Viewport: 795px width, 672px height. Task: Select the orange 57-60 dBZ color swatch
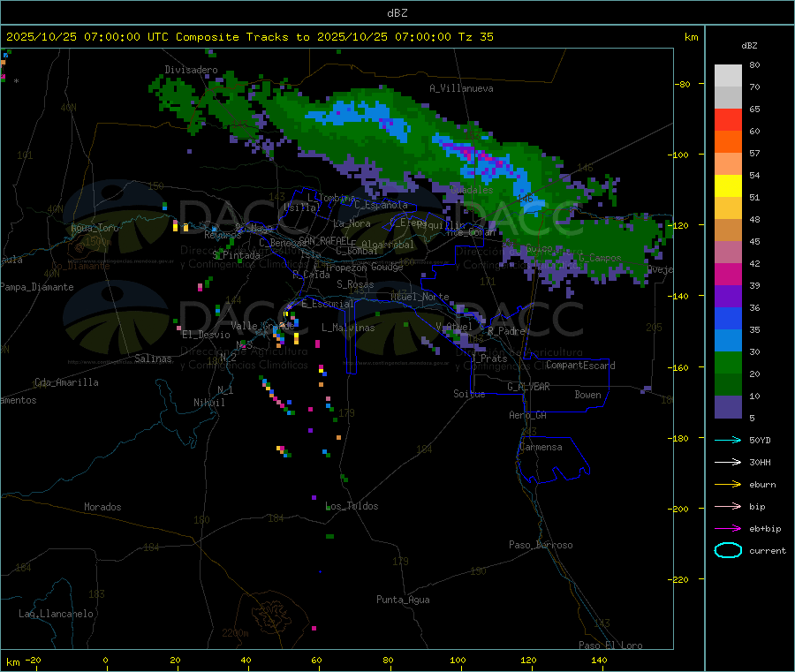pyautogui.click(x=728, y=142)
